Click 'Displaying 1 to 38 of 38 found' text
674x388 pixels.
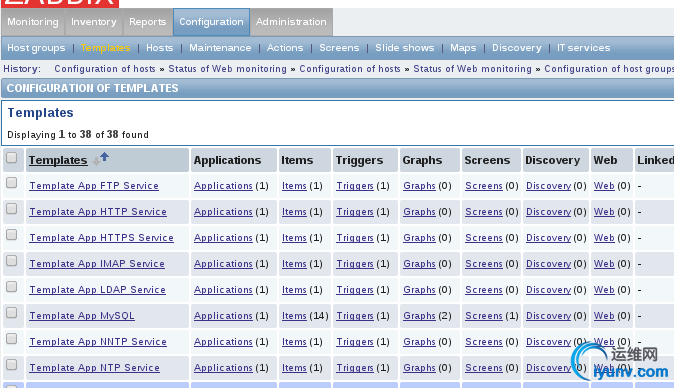coord(78,134)
